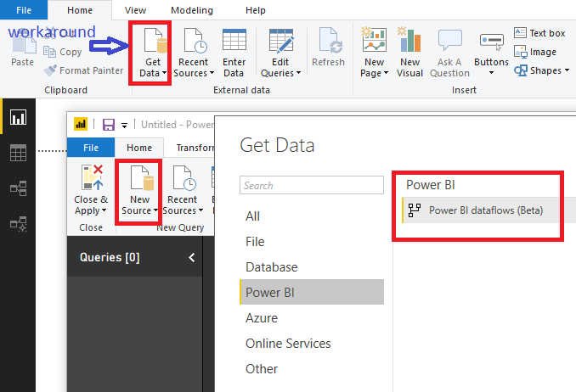This screenshot has width=576, height=392.
Task: Click Recent Sources icon in query editor
Action: pos(184,177)
